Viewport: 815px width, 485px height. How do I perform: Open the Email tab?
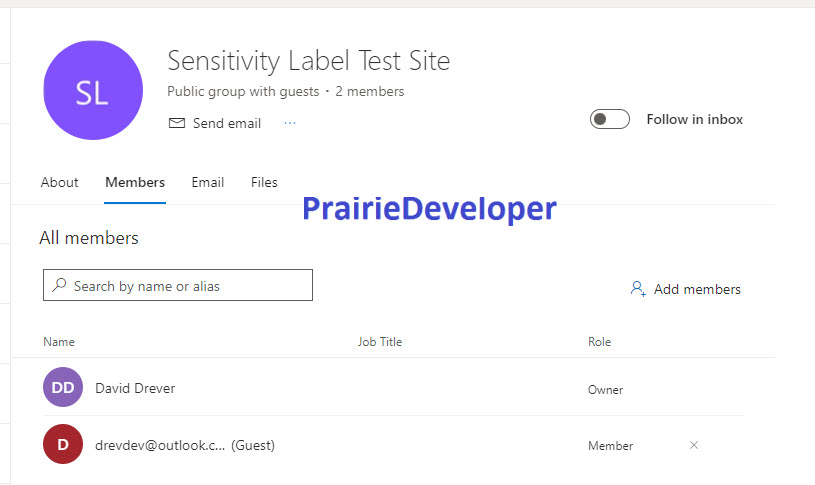click(208, 182)
